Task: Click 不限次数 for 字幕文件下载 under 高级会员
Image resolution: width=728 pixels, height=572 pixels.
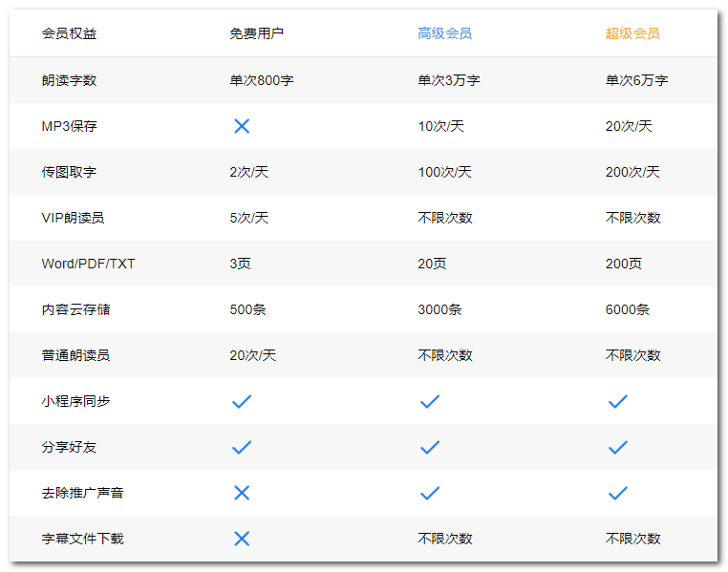Action: coord(445,539)
